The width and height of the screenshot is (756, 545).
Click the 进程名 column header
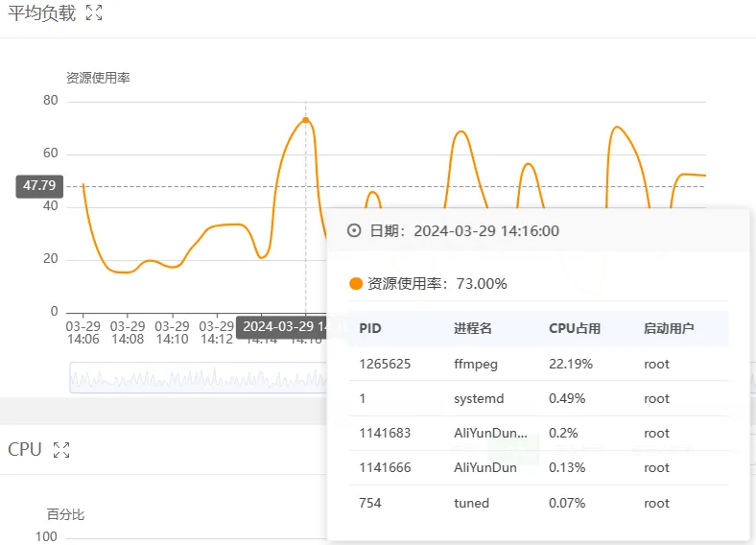click(x=472, y=328)
